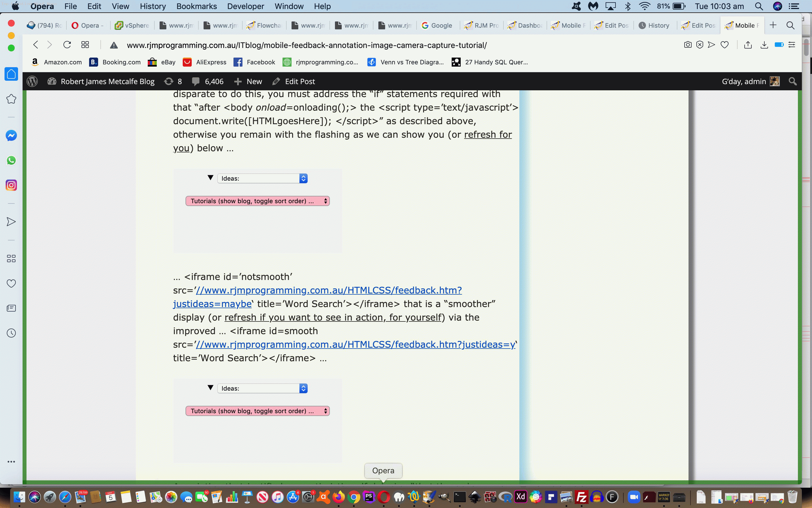The height and width of the screenshot is (508, 812).
Task: Open History clock icon in the sidebar
Action: [x=11, y=333]
